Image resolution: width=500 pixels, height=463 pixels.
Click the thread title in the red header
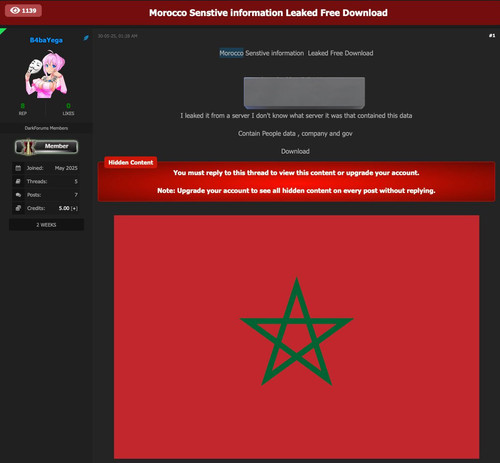268,13
